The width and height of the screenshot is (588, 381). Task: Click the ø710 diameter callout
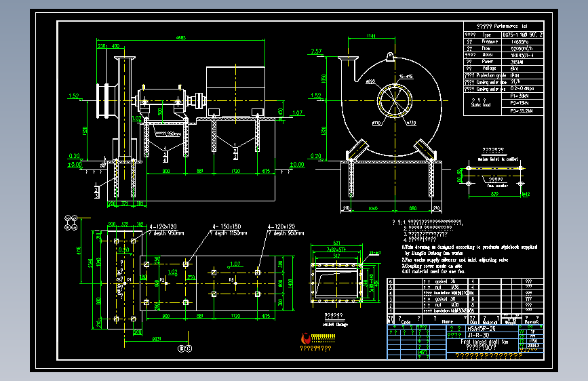pos(376,123)
